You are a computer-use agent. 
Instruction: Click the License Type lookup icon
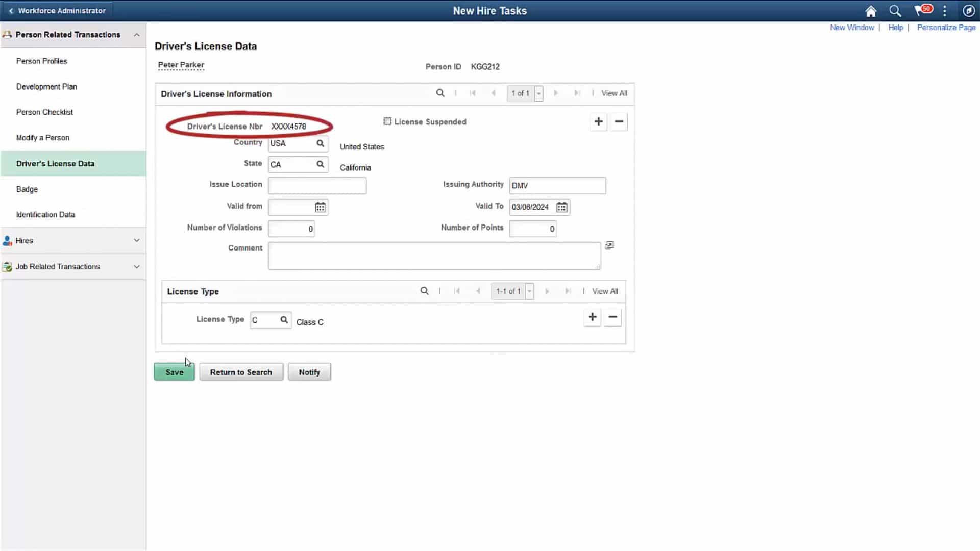(284, 320)
